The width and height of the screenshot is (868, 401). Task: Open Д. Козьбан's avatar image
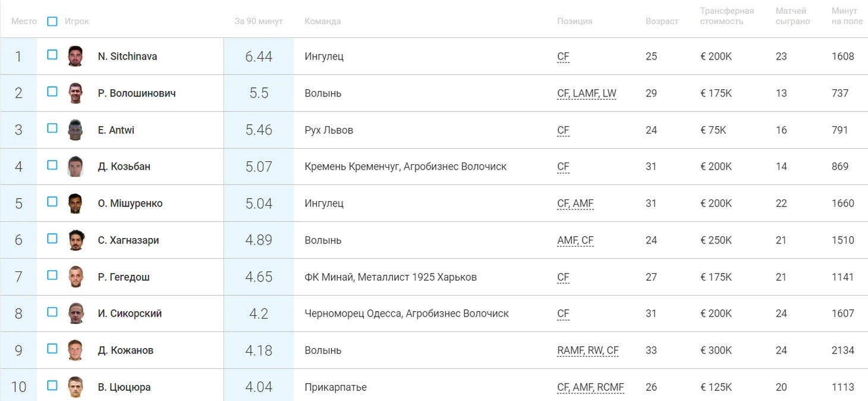(75, 167)
